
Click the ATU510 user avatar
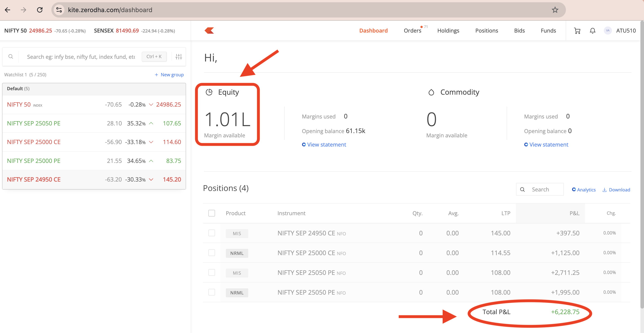click(x=607, y=31)
